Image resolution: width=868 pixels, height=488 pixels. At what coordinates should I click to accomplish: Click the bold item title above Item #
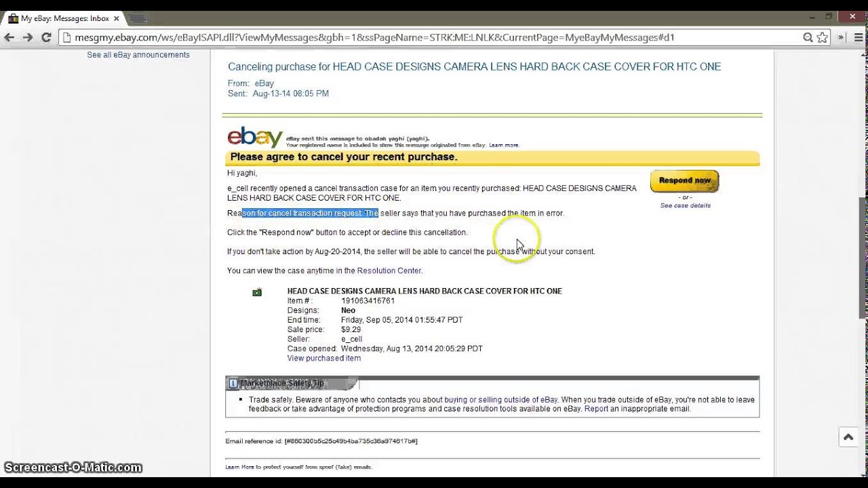click(425, 291)
